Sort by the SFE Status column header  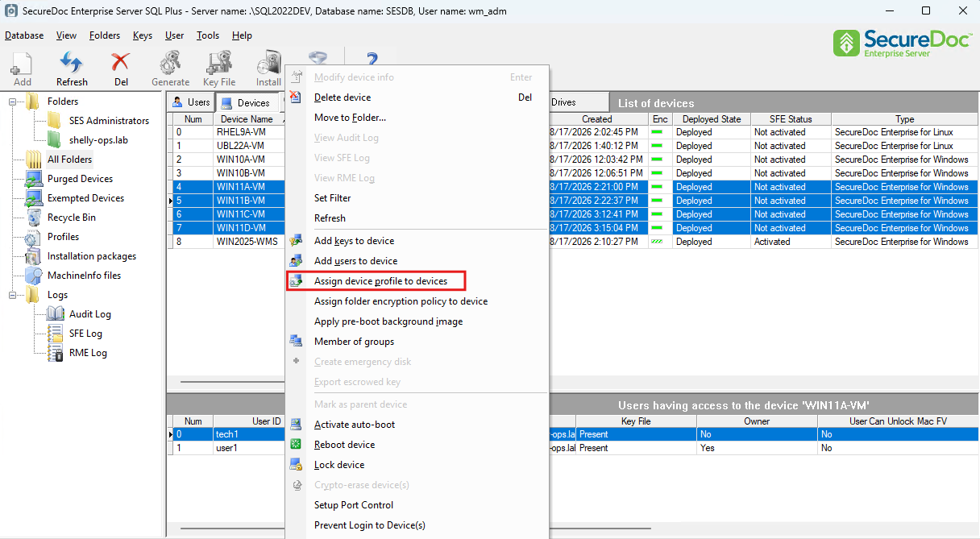pyautogui.click(x=791, y=119)
